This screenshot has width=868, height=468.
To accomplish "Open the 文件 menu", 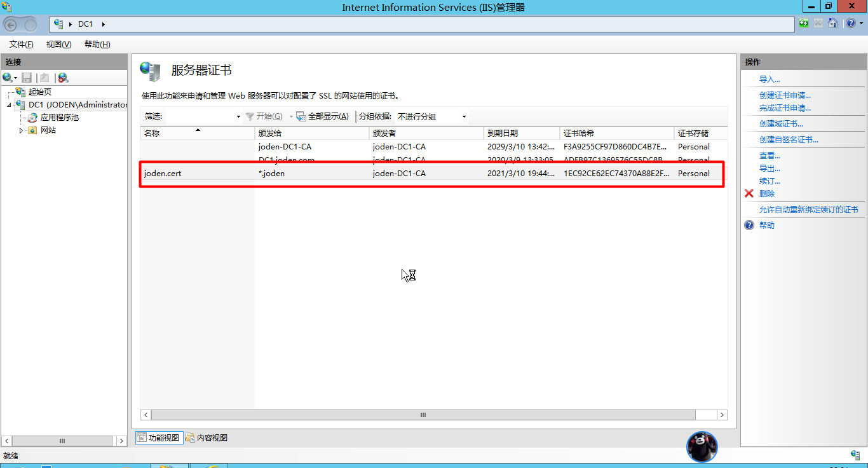I will (21, 45).
